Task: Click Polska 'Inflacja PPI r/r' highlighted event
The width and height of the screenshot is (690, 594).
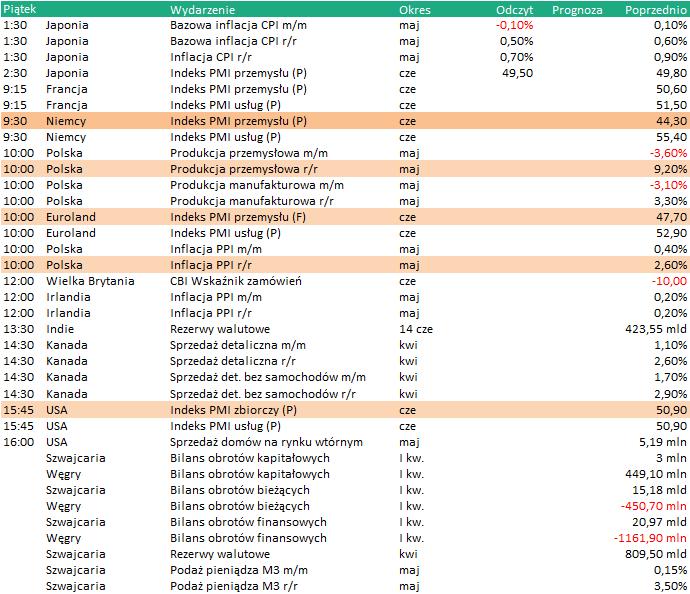Action: click(x=211, y=265)
